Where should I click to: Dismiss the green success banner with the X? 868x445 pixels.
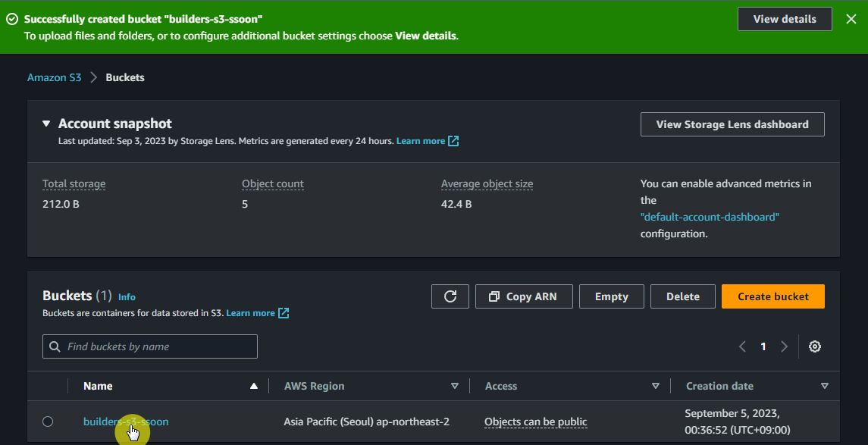pos(851,19)
